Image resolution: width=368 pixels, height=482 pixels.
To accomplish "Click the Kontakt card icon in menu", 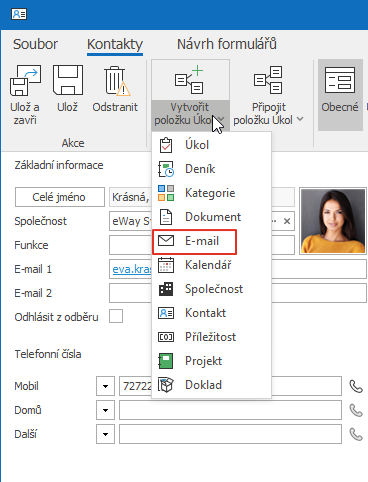I will tap(166, 313).
